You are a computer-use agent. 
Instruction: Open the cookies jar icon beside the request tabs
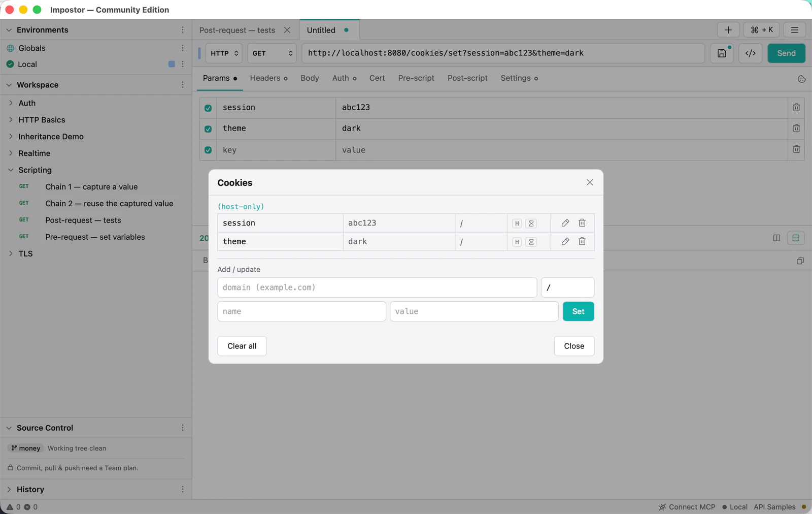pyautogui.click(x=802, y=79)
